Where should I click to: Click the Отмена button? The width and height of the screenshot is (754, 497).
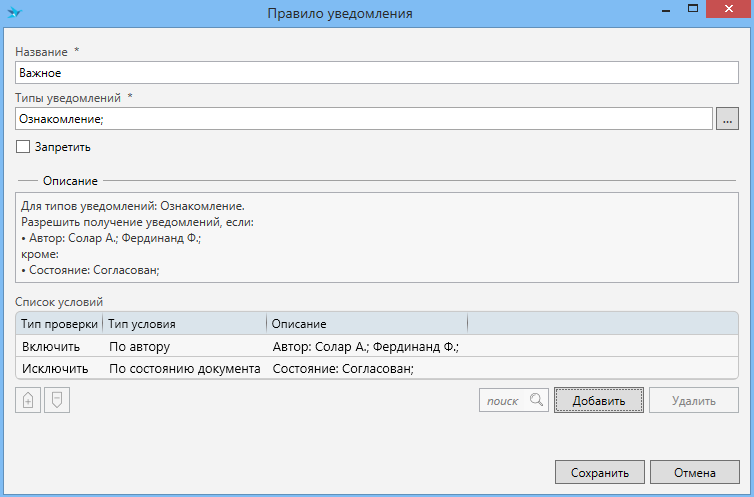tap(694, 472)
